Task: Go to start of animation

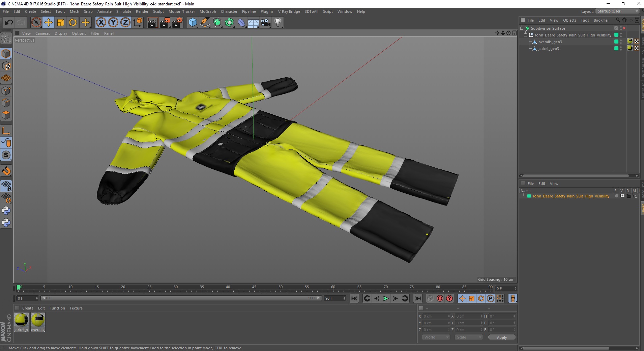Action: pos(354,298)
